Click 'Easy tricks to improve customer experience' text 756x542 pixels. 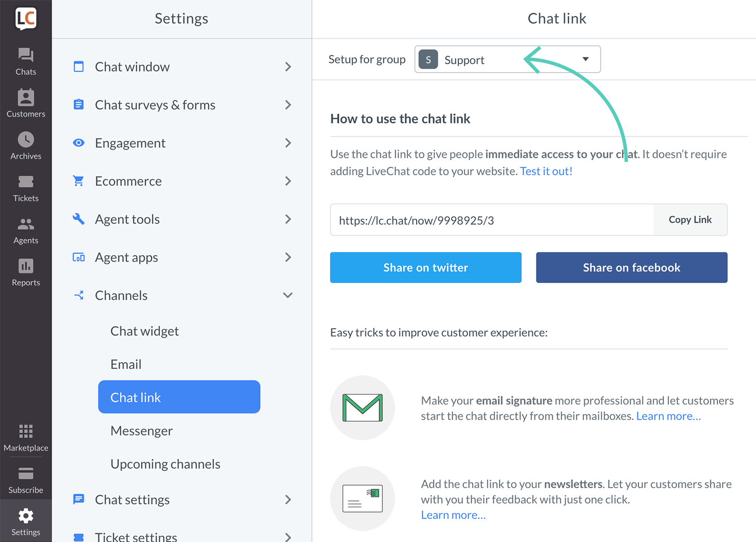tap(439, 333)
